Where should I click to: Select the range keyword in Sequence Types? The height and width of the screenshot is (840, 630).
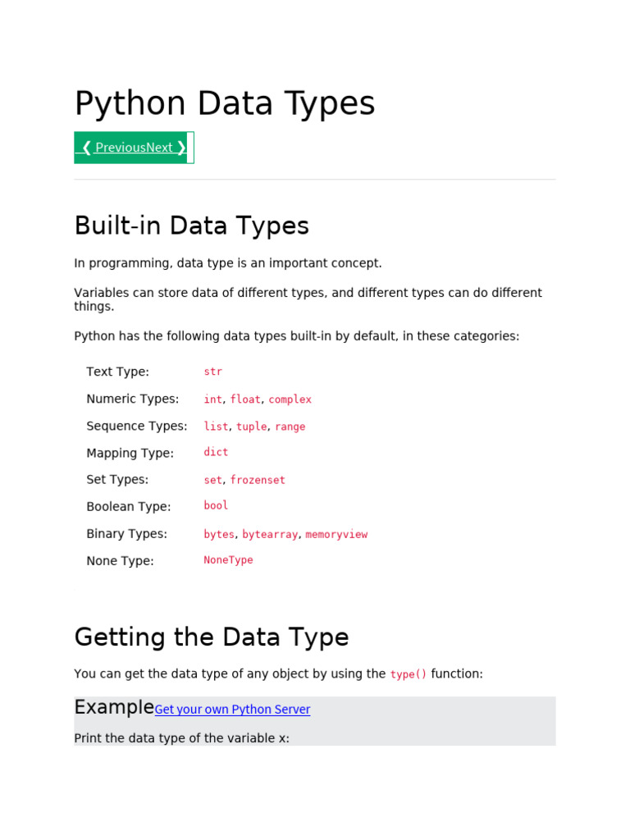[x=290, y=427]
